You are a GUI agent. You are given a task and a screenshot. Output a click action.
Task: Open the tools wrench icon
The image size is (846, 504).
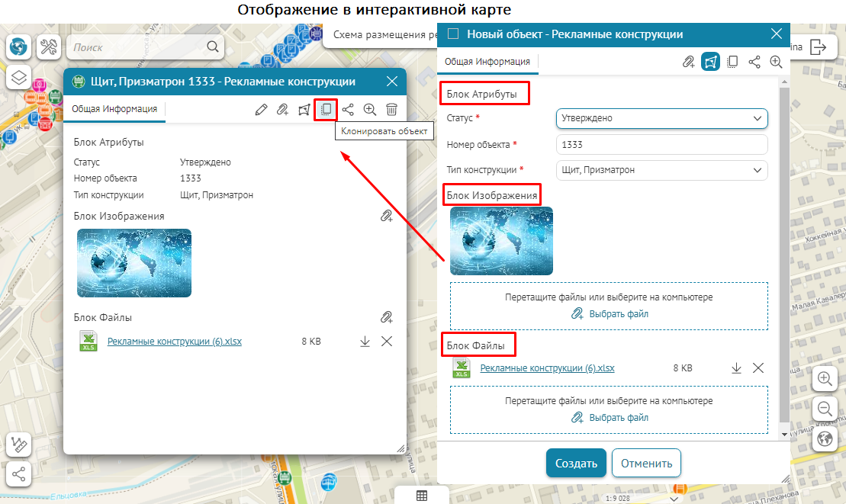click(49, 47)
